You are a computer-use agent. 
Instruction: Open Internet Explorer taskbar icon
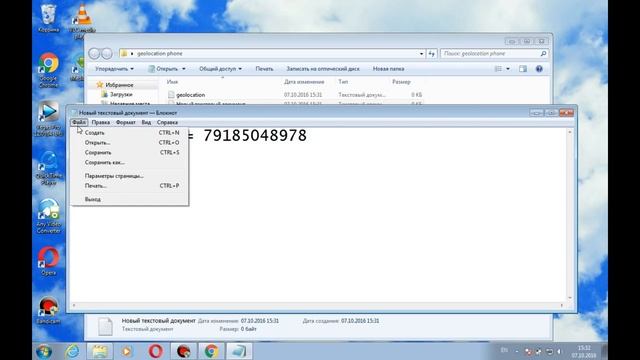coord(72,351)
